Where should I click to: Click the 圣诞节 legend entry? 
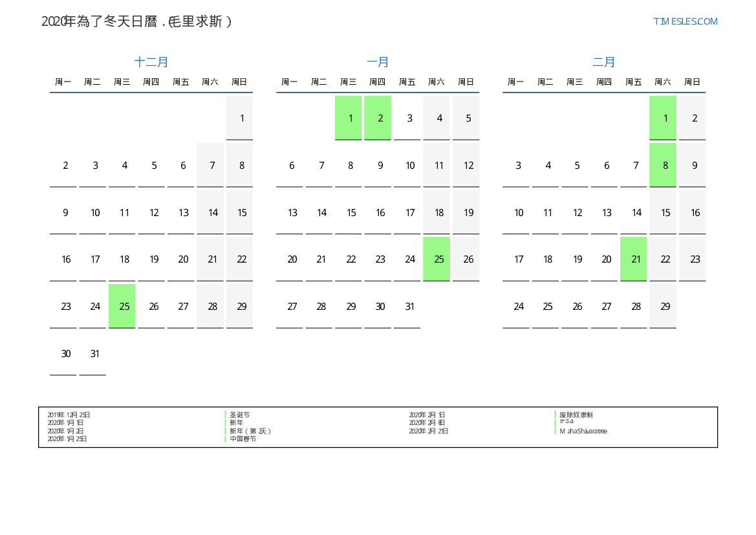tap(240, 415)
